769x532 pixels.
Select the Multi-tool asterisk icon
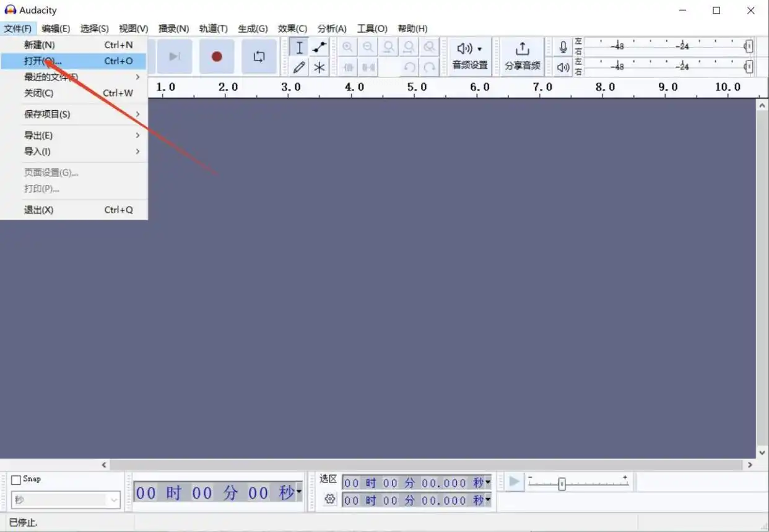coord(319,67)
